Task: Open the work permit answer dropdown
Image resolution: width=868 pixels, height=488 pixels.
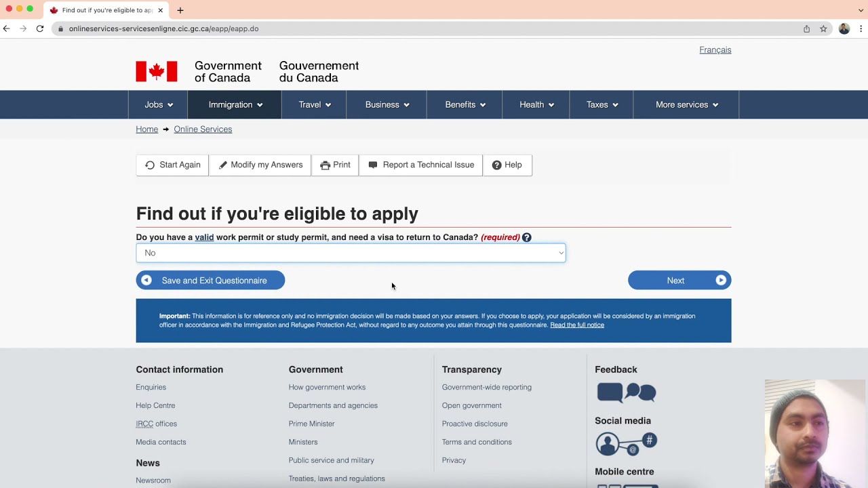Action: pos(351,253)
